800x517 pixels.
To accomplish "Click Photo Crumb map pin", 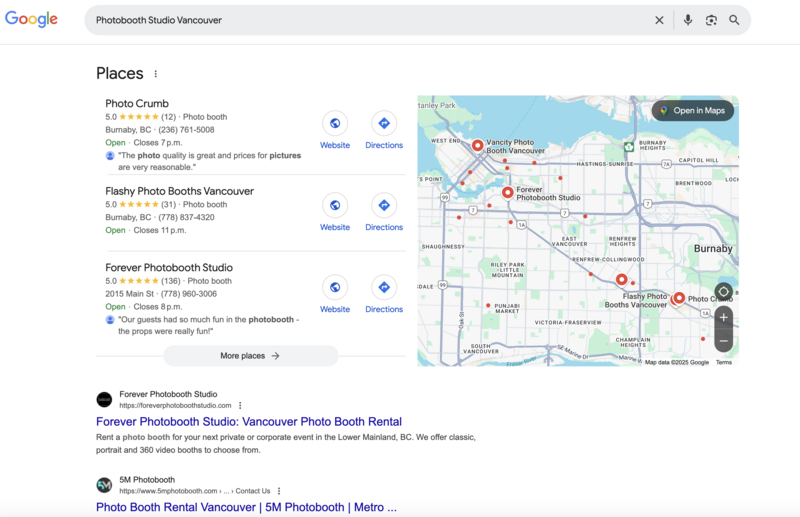I will click(679, 298).
